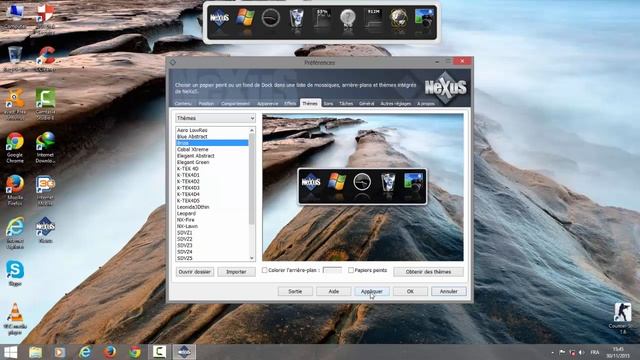Click the Sortie button
Viewport: 640px width, 360px height.
tap(295, 291)
